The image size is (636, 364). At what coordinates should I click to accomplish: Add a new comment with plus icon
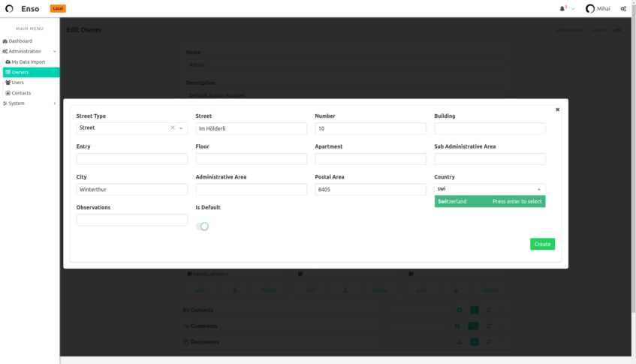(457, 326)
